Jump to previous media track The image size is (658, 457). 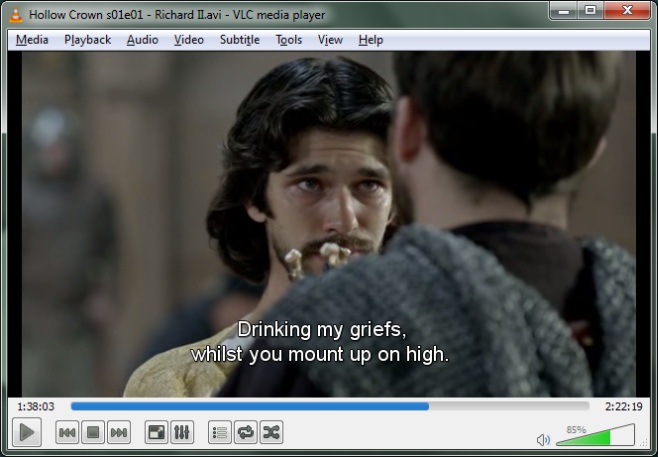(x=67, y=432)
